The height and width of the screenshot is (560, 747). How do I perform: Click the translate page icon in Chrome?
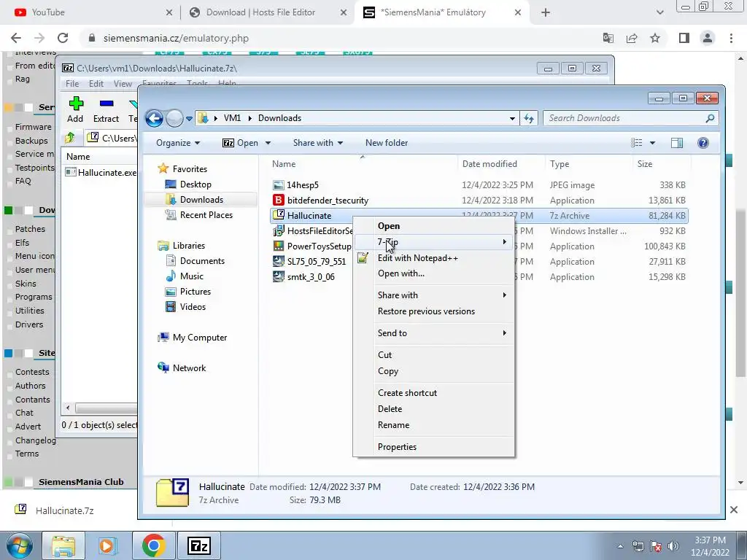[x=608, y=38]
